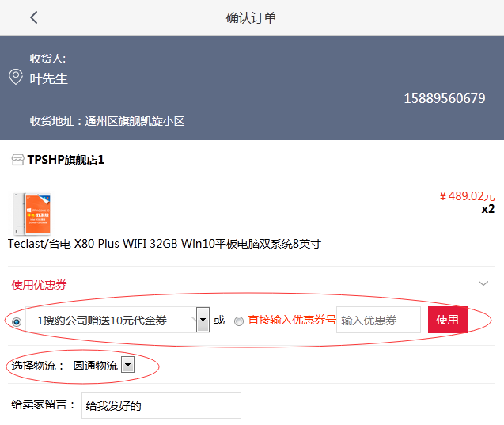Click the 使用优惠券 section heading
This screenshot has width=504, height=425.
pos(38,284)
